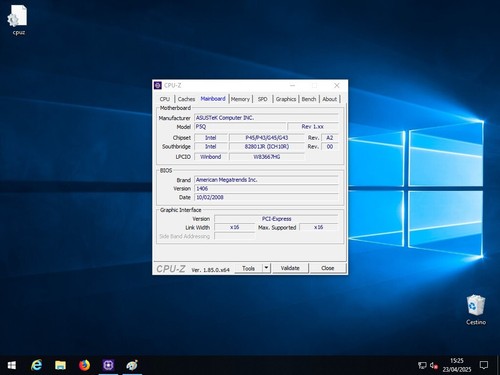Minimize the CPU-Z window
500x375 pixels.
(x=292, y=86)
